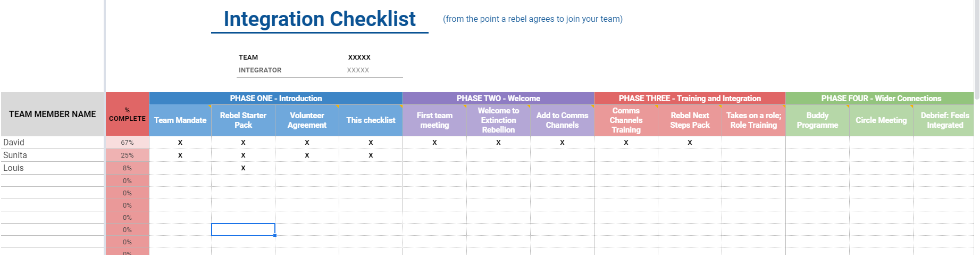Click the Integration Checklist title

click(320, 19)
